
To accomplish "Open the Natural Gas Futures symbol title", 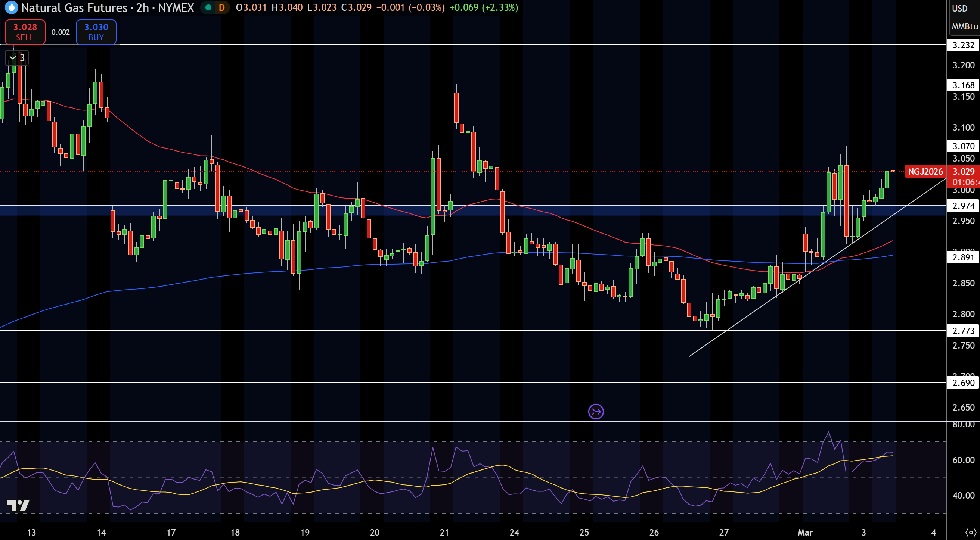I will (x=108, y=7).
